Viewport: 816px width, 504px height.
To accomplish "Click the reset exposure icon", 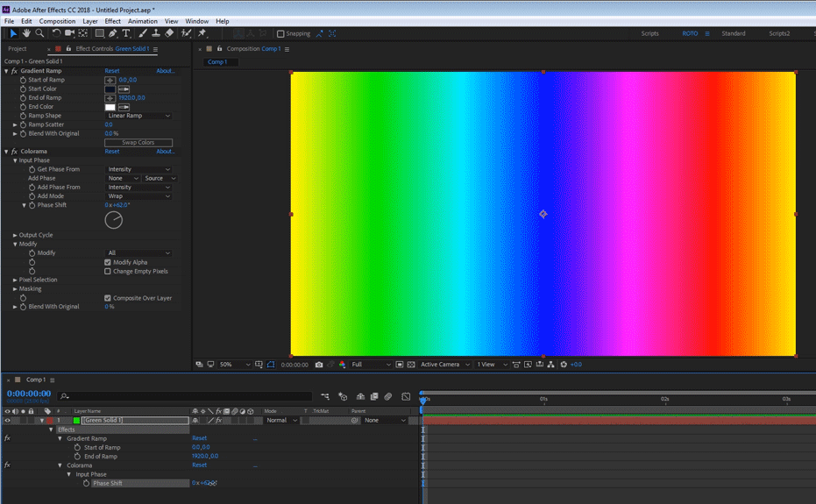I will [x=564, y=365].
